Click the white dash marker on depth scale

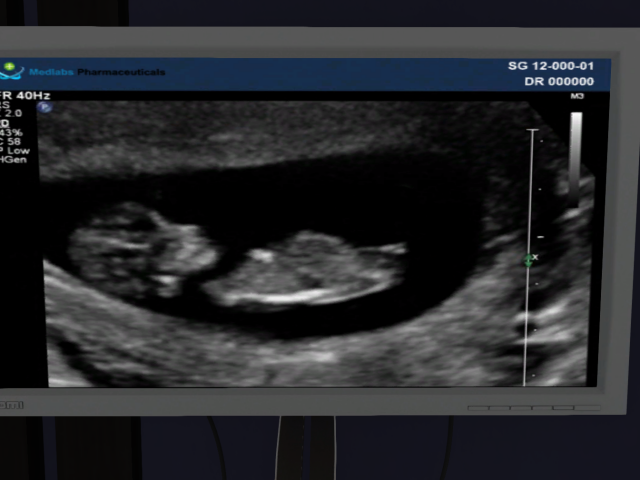(540, 236)
